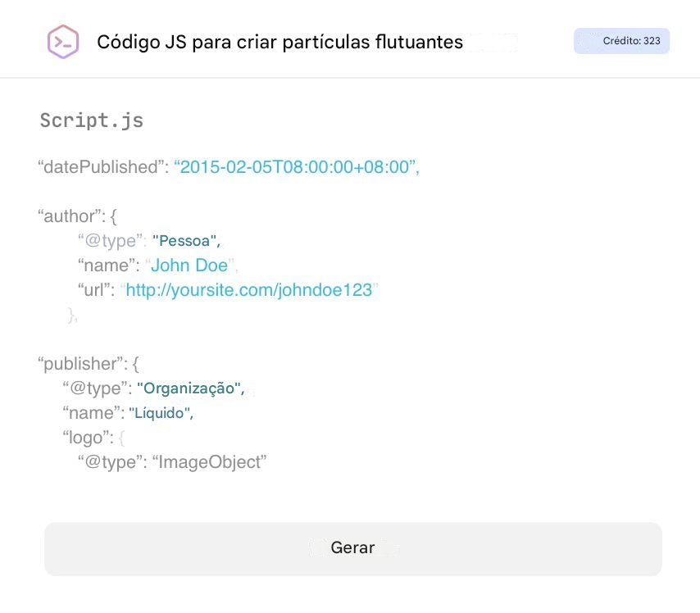The image size is (700, 613).
Task: Select the page title about partículas flutuantes
Action: (280, 42)
